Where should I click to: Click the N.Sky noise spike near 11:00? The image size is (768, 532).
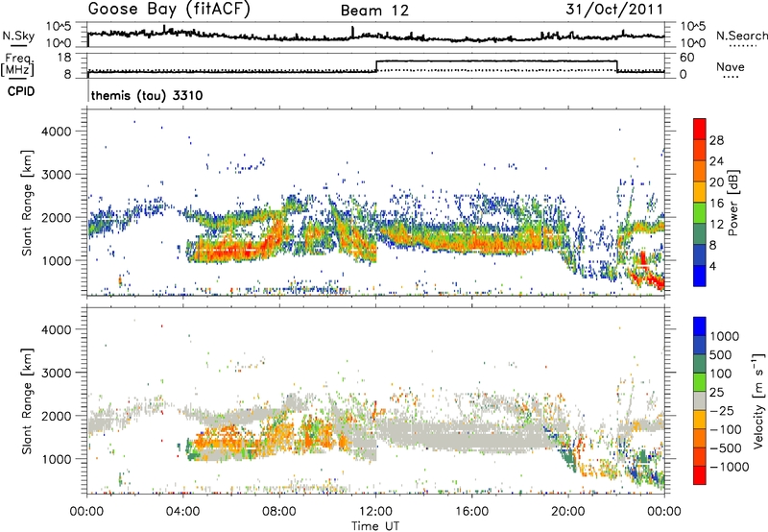[352, 33]
